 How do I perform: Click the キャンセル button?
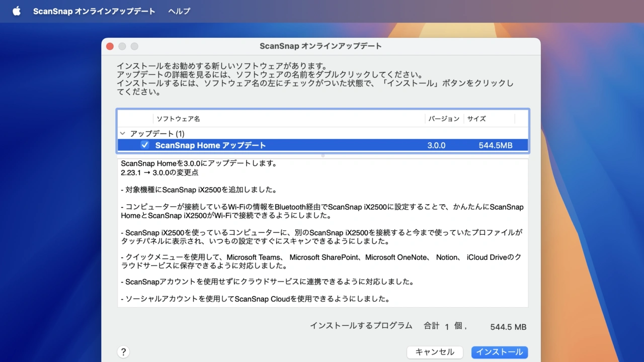(x=435, y=352)
